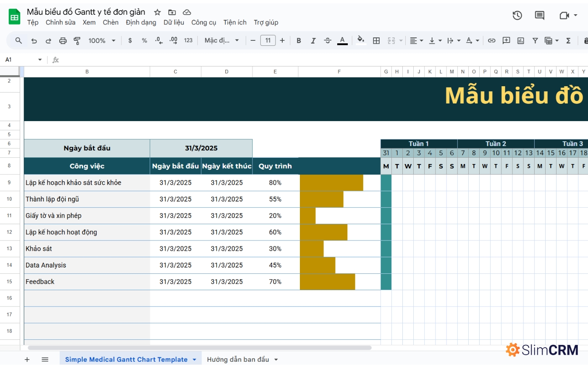Format as percent
Screen dimensions: 588x368
click(x=144, y=40)
